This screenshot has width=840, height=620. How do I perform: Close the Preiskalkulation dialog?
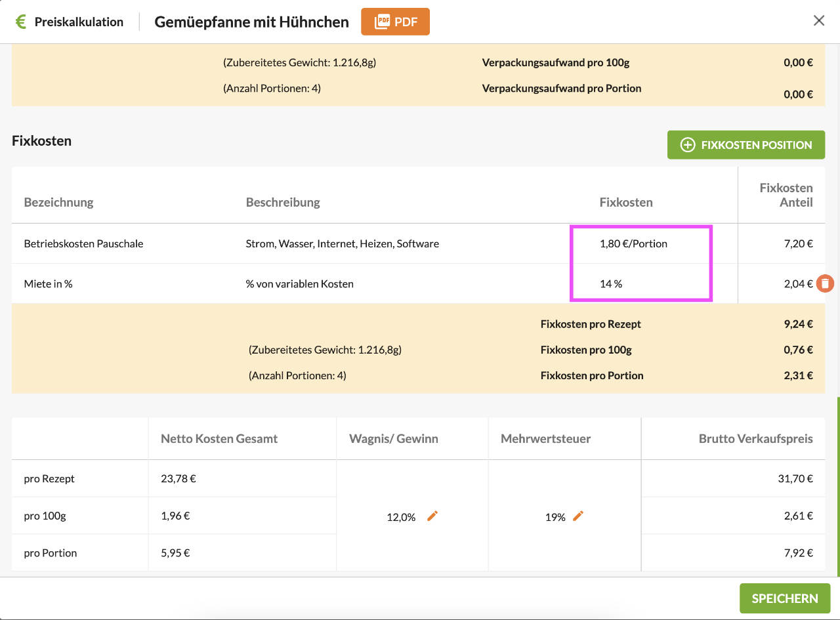818,21
